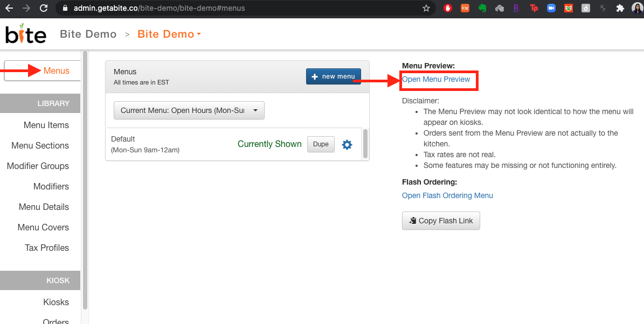Screen dimensions: 644x324
Task: Open the Chrome profile avatar
Action: pos(636,8)
